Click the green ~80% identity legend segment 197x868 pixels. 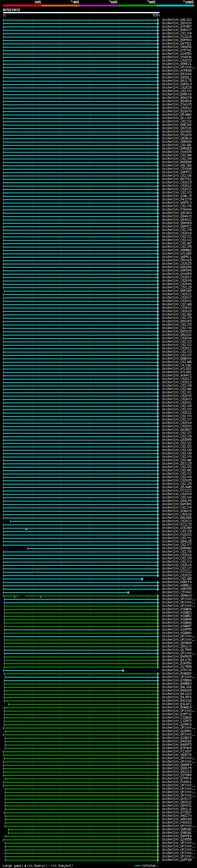pyautogui.click(x=137, y=6)
